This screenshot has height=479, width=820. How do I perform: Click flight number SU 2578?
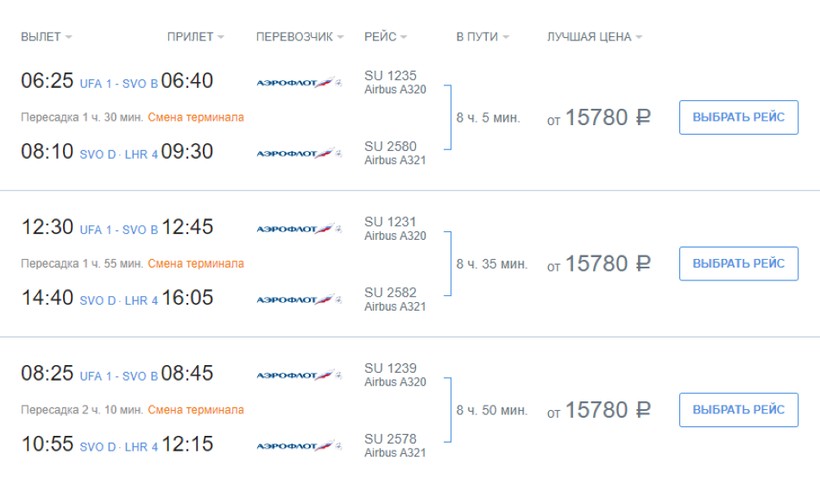point(391,439)
